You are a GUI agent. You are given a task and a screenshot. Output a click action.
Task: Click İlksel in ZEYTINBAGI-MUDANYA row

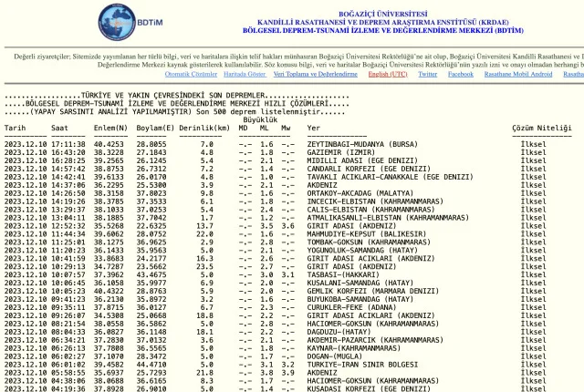(533, 144)
